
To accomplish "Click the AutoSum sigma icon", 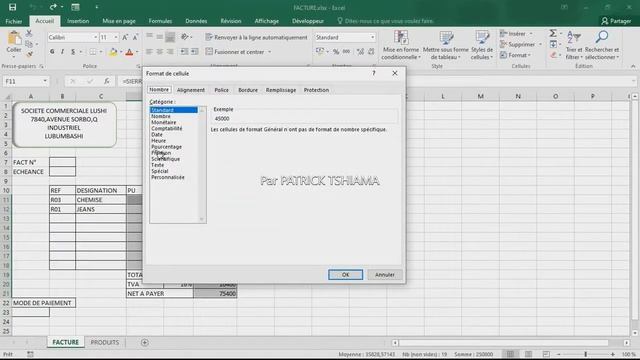I will [x=553, y=33].
